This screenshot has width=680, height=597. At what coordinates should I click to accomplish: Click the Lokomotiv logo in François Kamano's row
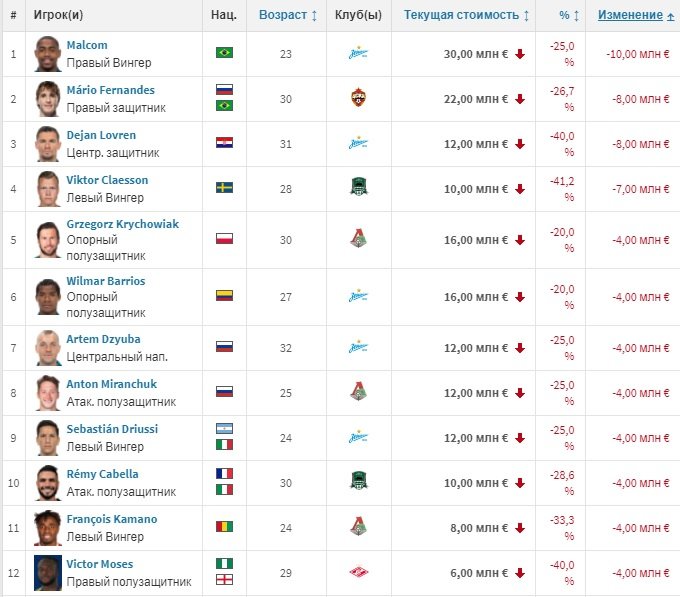358,528
